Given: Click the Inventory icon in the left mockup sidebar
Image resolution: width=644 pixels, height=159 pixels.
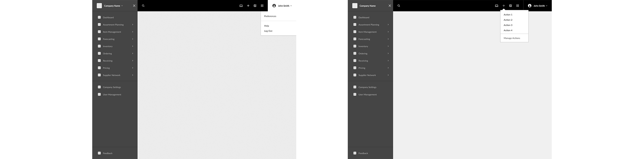Looking at the screenshot, I should pos(99,46).
